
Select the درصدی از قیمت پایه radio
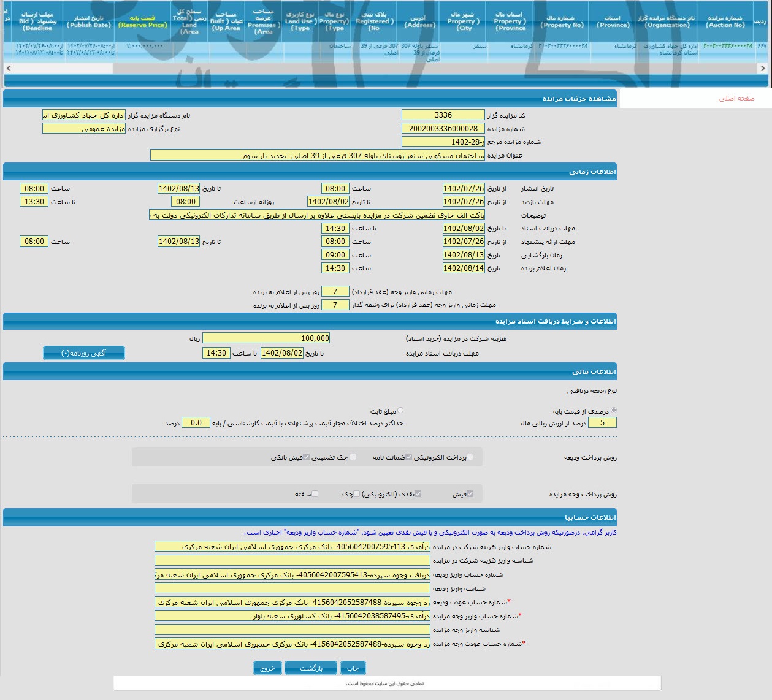614,411
